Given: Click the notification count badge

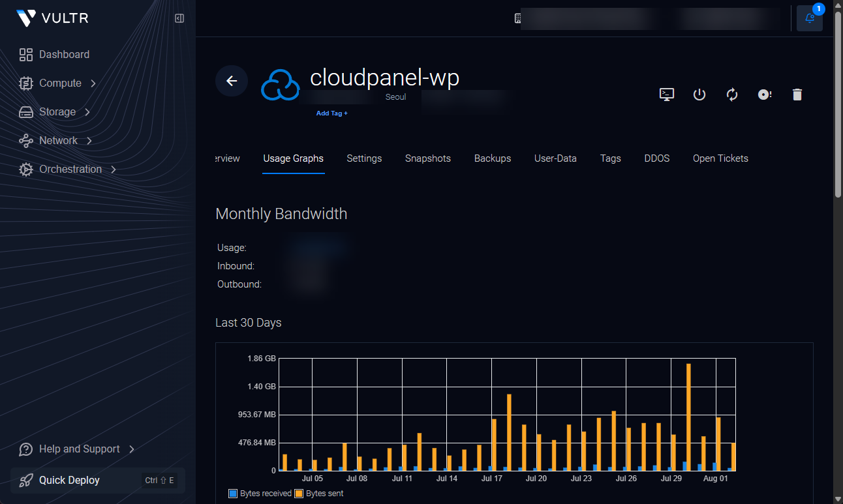Looking at the screenshot, I should pyautogui.click(x=819, y=9).
